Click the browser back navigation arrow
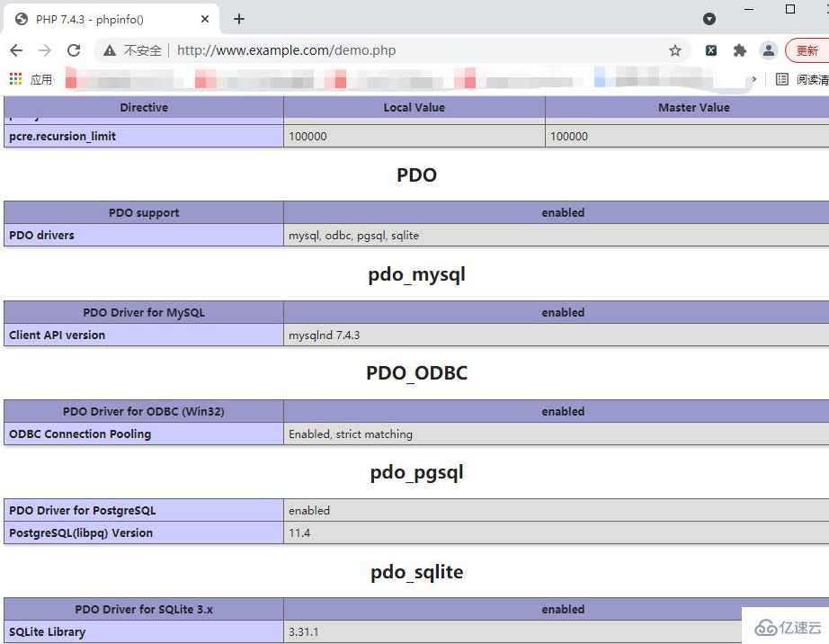Image resolution: width=829 pixels, height=644 pixels. point(16,50)
